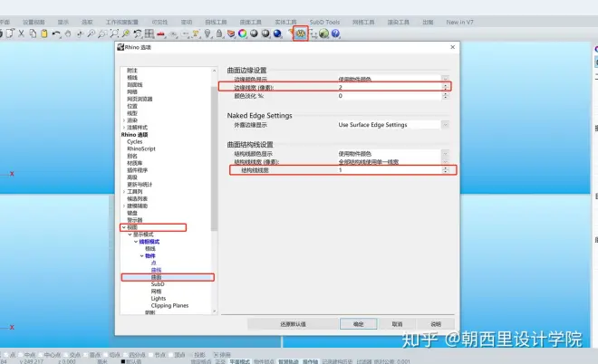Open the 边缘颜色显示 dropdown
This screenshot has width=598, height=364.
pyautogui.click(x=445, y=79)
